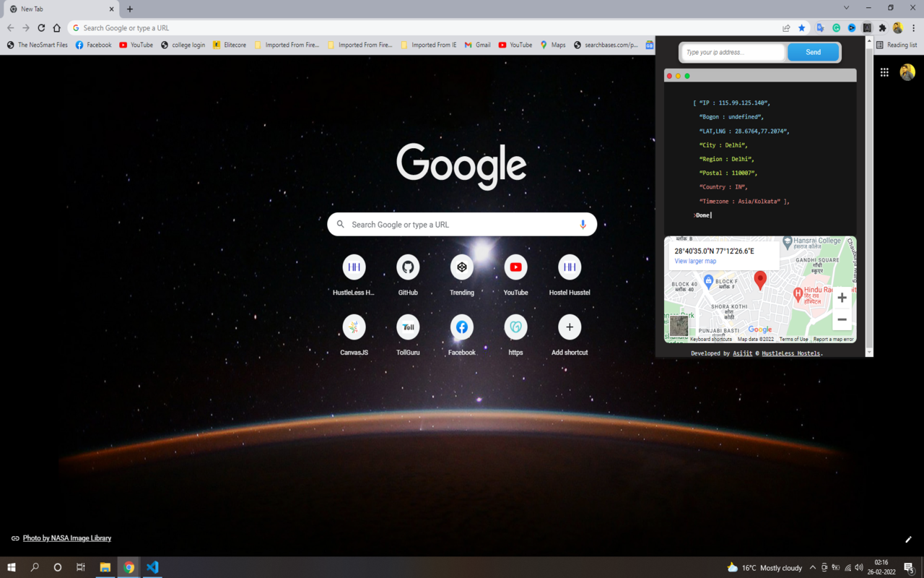Open the CanvasJS shortcut
The height and width of the screenshot is (578, 924).
354,335
